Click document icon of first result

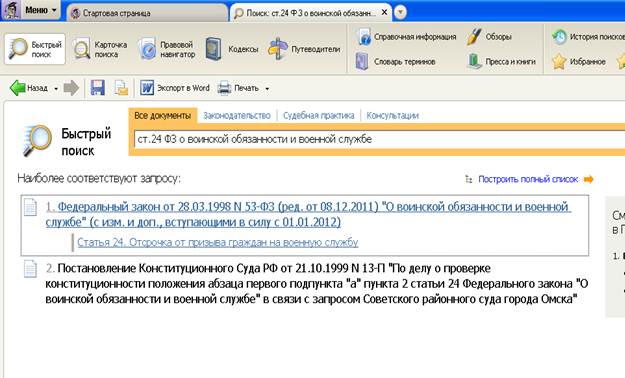tap(30, 207)
